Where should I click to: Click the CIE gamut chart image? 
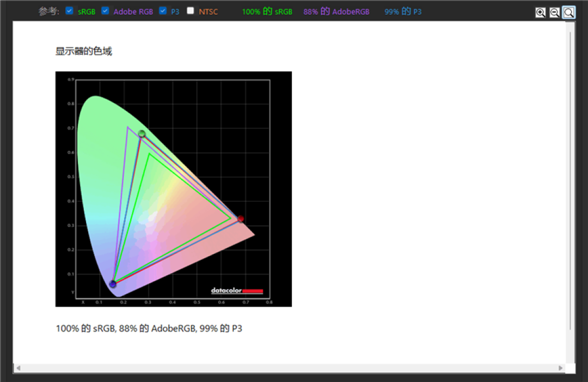click(174, 189)
